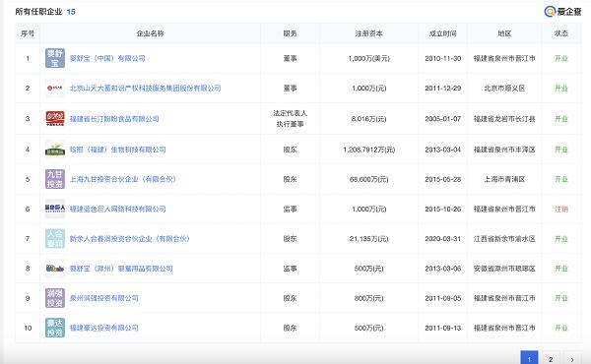Open 珍熙（福建）生物科技有限公司 link
Viewport: 591px width, 364px height.
tap(117, 150)
